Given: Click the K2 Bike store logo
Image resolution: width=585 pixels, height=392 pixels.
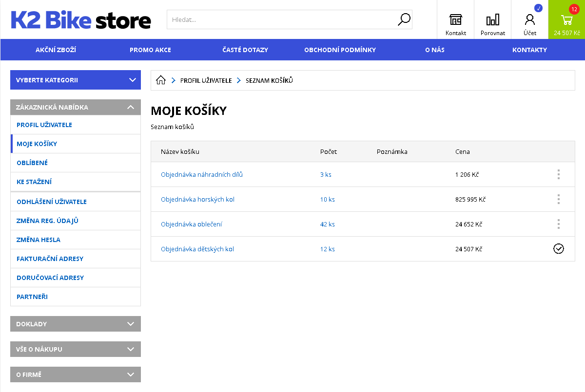Looking at the screenshot, I should pos(81,20).
